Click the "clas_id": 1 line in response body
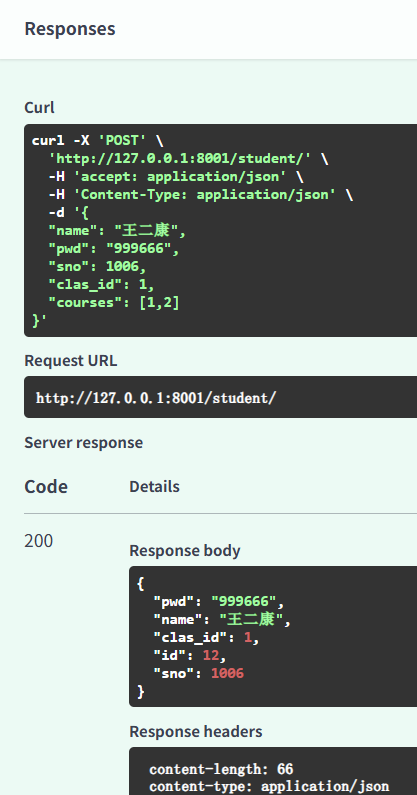Screen dimensions: 417x795 (x=206, y=637)
